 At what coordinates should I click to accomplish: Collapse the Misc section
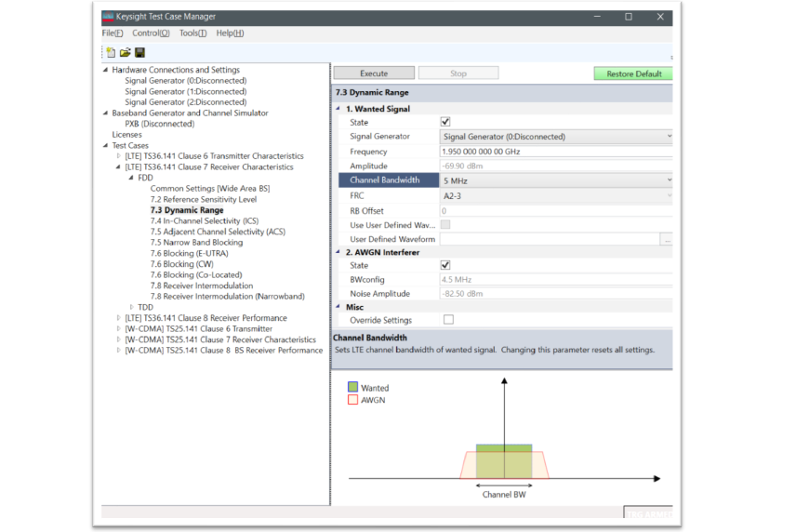(338, 307)
